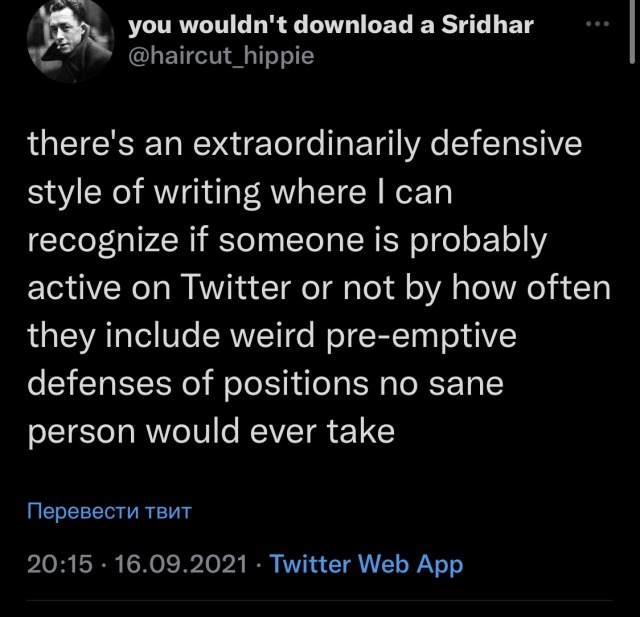Click the 20:15 tweet timestamp
640x617 pixels.
point(61,564)
